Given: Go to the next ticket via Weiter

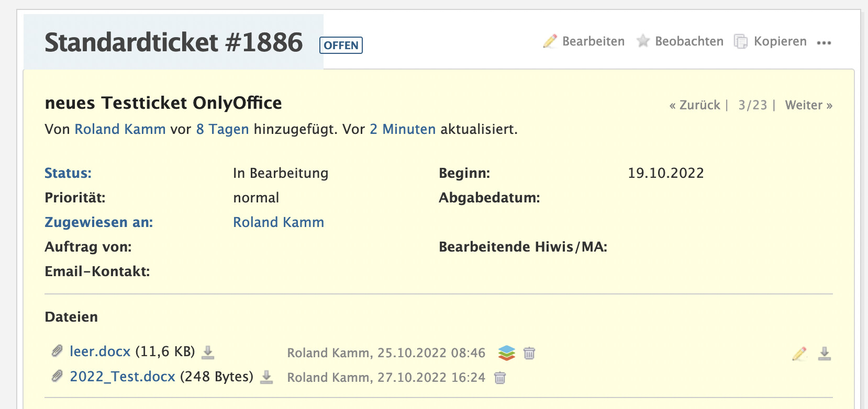Looking at the screenshot, I should (809, 105).
